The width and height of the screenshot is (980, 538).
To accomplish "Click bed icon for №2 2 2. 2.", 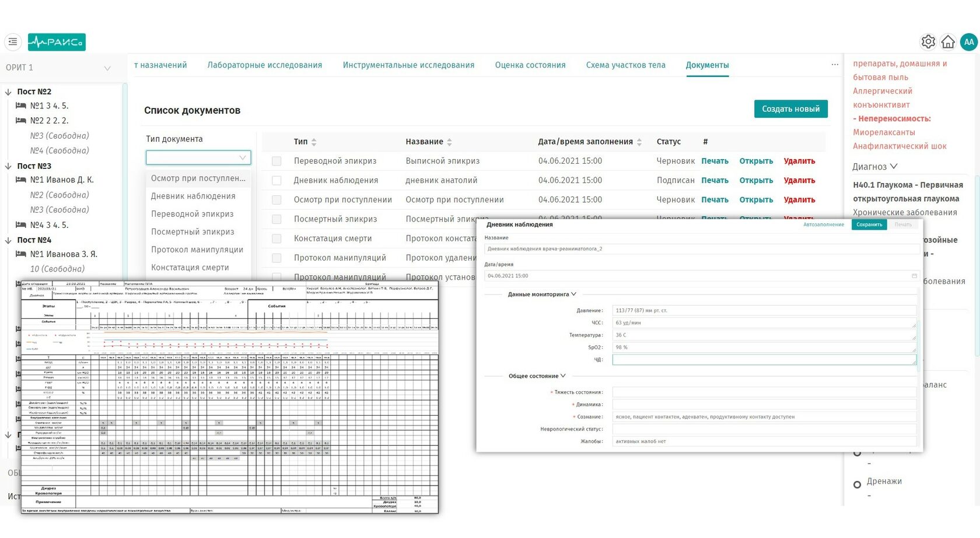I will [21, 121].
